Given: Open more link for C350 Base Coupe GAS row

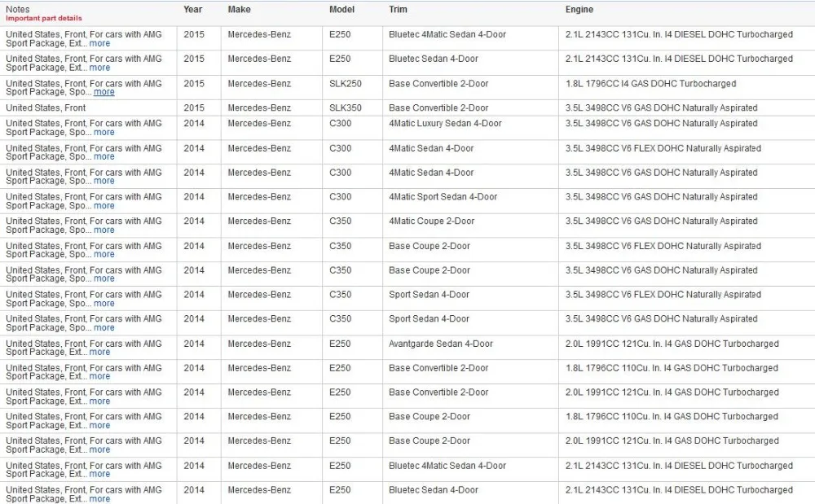Looking at the screenshot, I should point(104,278).
